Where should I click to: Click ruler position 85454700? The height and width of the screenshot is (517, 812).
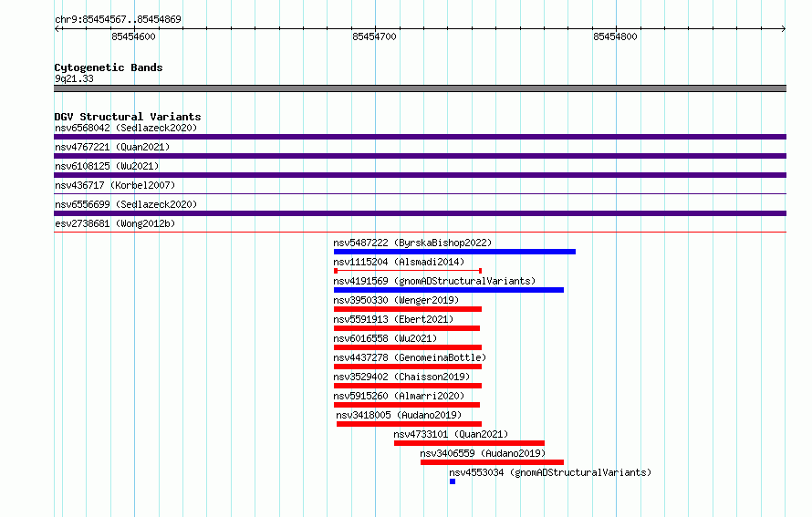tap(374, 36)
